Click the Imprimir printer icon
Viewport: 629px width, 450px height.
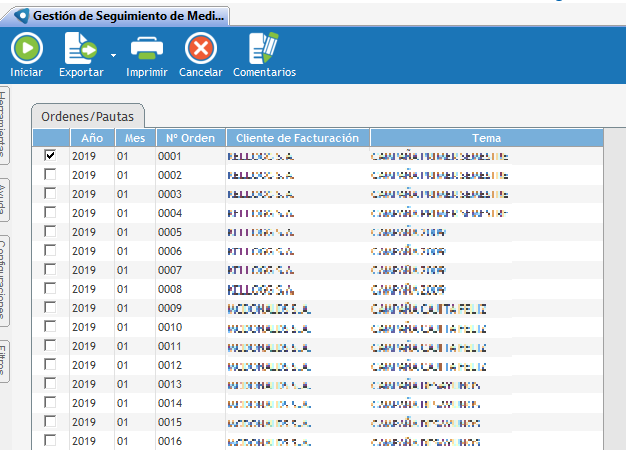click(x=146, y=48)
